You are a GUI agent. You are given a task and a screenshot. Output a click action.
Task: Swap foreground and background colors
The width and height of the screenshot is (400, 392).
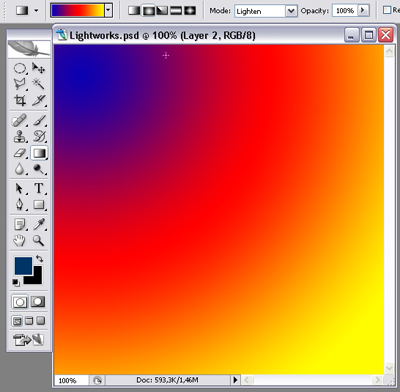pyautogui.click(x=40, y=258)
